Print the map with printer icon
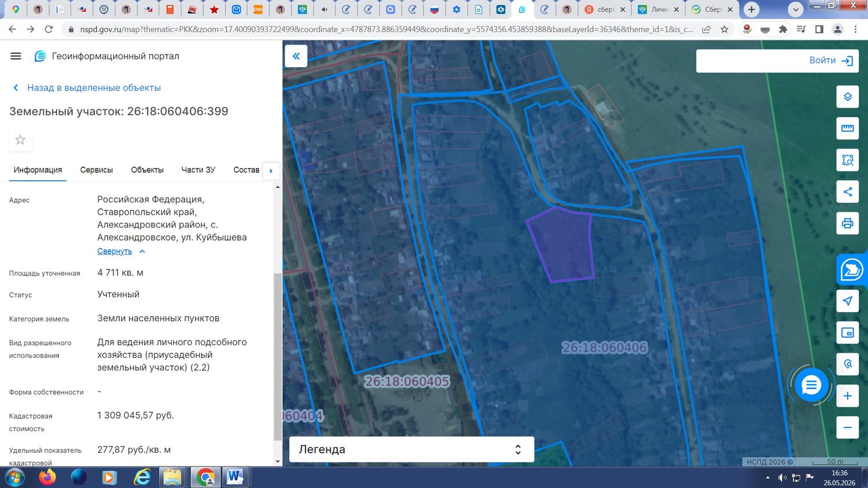The image size is (868, 488). (x=848, y=223)
